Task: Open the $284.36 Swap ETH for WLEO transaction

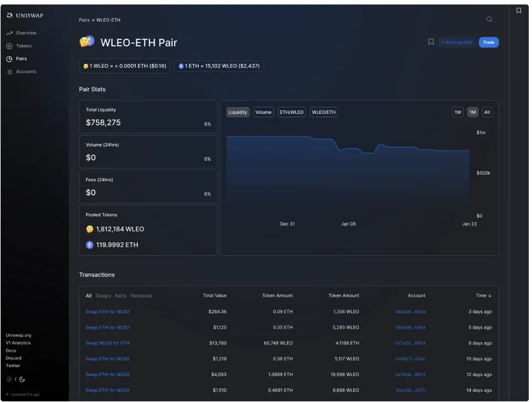Action: point(107,311)
